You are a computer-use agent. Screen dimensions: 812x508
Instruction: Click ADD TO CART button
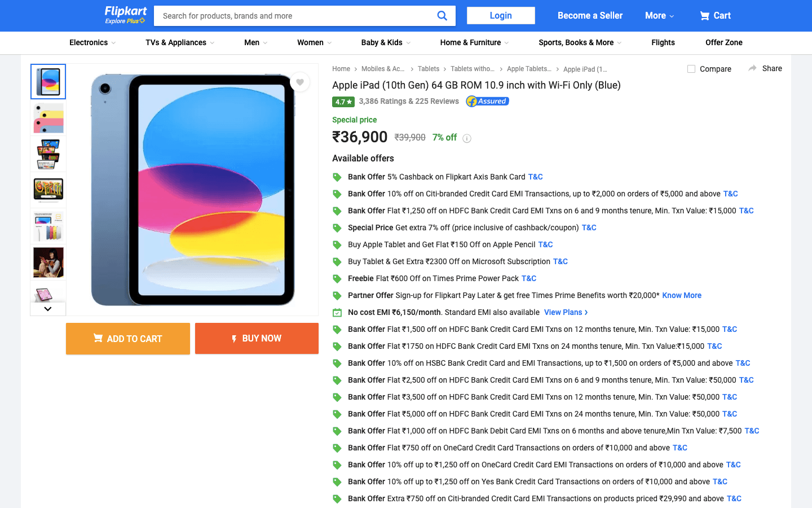click(x=128, y=339)
